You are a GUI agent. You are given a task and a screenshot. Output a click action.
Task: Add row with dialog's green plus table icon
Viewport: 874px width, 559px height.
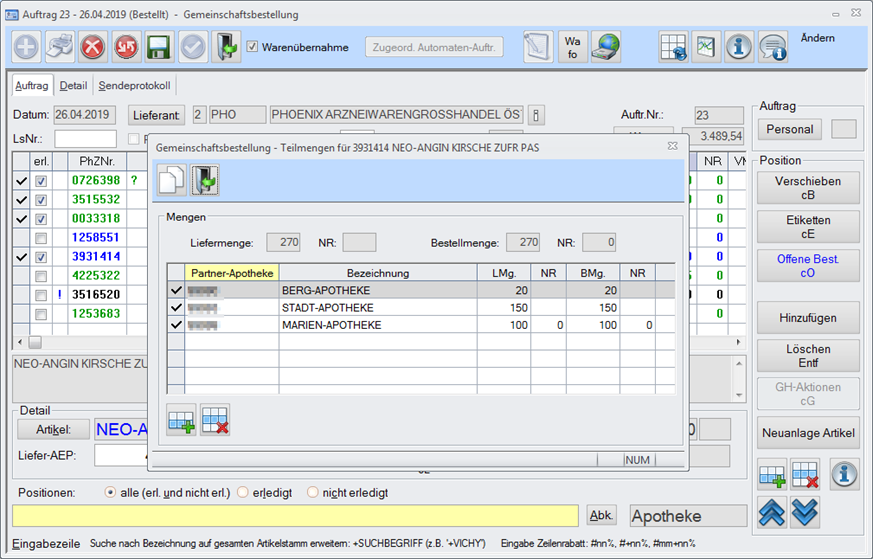(x=181, y=420)
